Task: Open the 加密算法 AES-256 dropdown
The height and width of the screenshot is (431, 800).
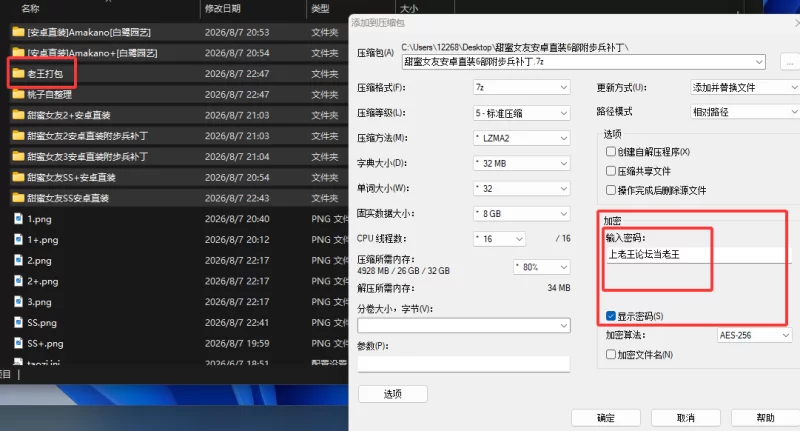Action: 754,335
